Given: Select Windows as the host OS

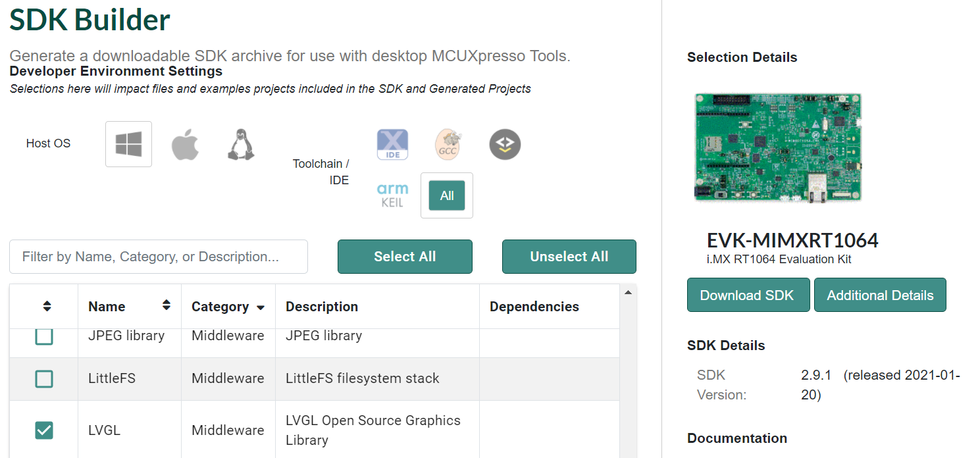Looking at the screenshot, I should click(128, 143).
